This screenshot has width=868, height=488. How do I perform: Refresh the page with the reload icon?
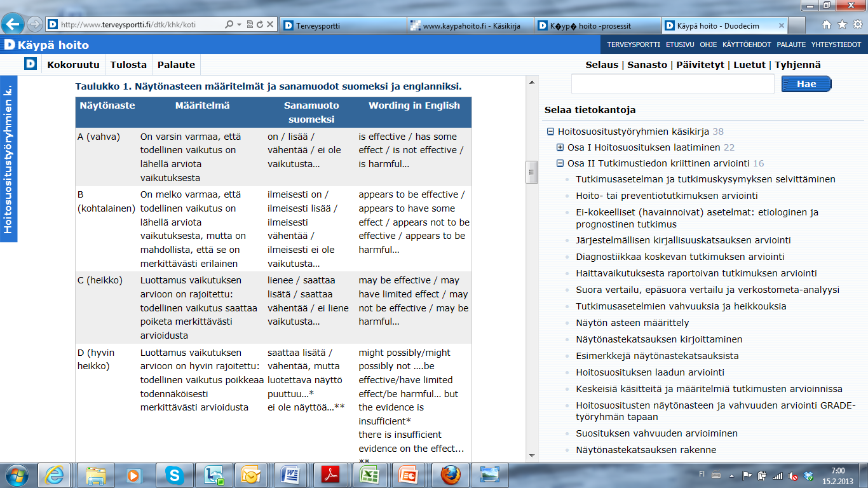point(259,25)
